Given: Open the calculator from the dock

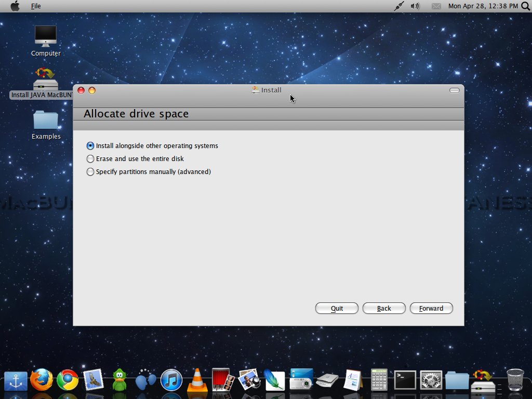Looking at the screenshot, I should (x=379, y=380).
